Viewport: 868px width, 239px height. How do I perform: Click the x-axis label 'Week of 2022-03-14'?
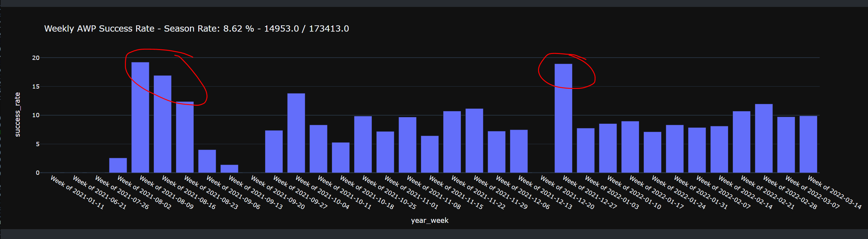tap(834, 192)
